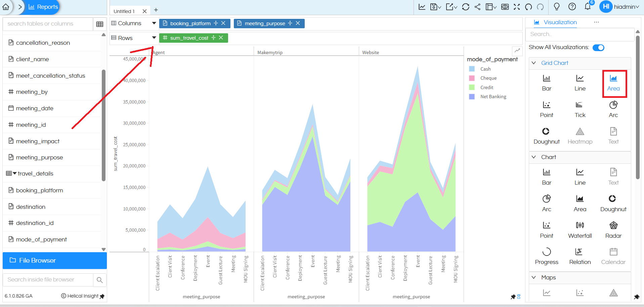Click the help question mark icon
This screenshot has height=307, width=644.
point(572,7)
